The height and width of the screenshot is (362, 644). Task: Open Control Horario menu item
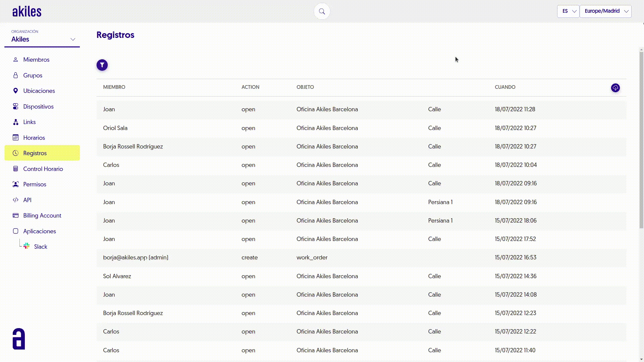coord(43,169)
